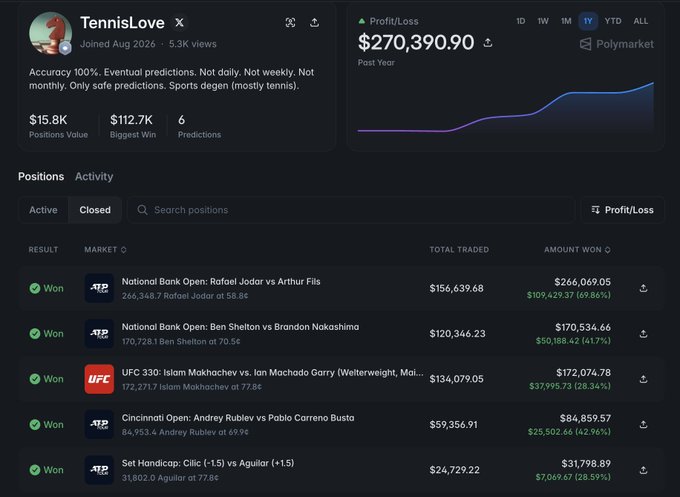Open Set Handicap Cilic vs Aguilar market
Screen dimensions: 680x497
(208, 463)
